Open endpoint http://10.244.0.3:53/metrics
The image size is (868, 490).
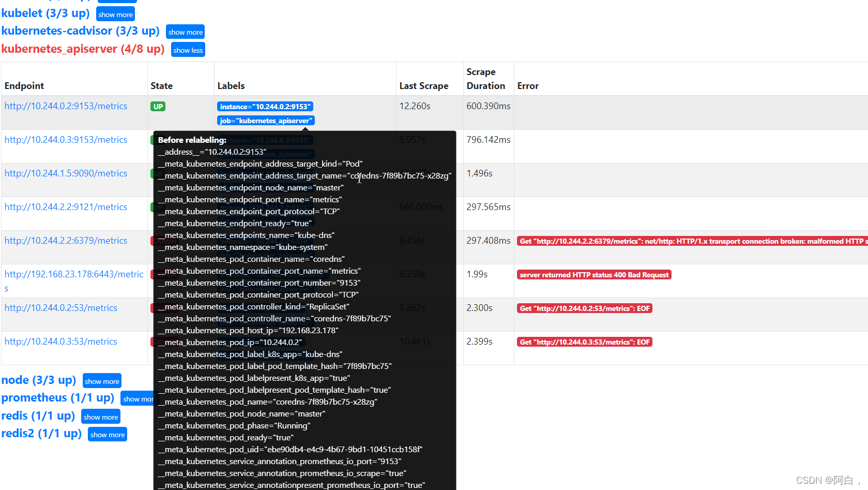pyautogui.click(x=61, y=341)
